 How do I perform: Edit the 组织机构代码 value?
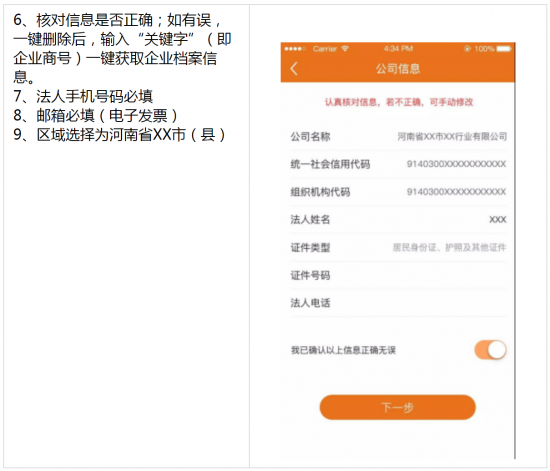456,192
